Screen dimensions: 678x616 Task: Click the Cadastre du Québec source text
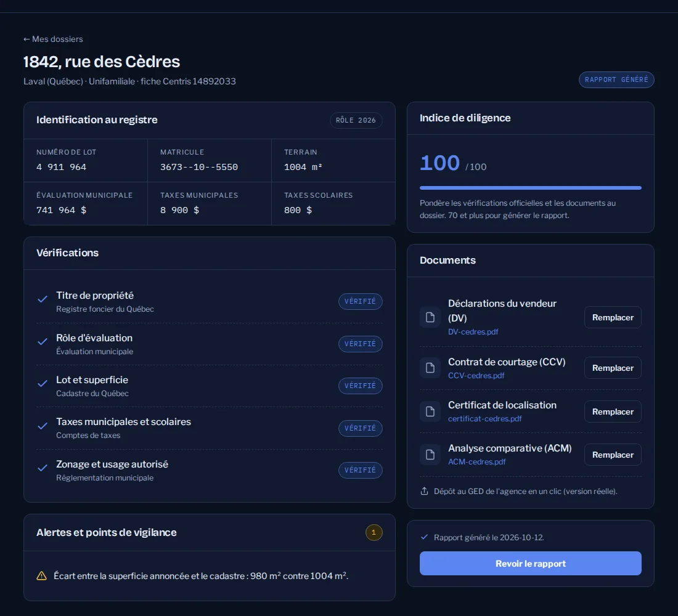tap(92, 394)
